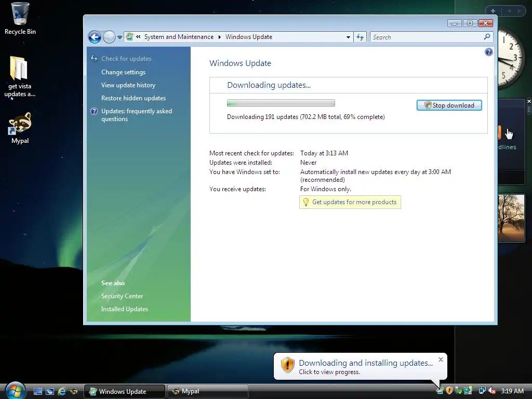Click the taskbar clock 3:19 AM
532x399 pixels.
(512, 391)
